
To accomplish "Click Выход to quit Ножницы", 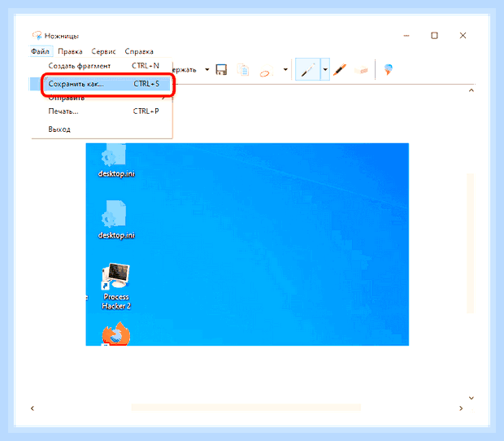I will [102, 129].
